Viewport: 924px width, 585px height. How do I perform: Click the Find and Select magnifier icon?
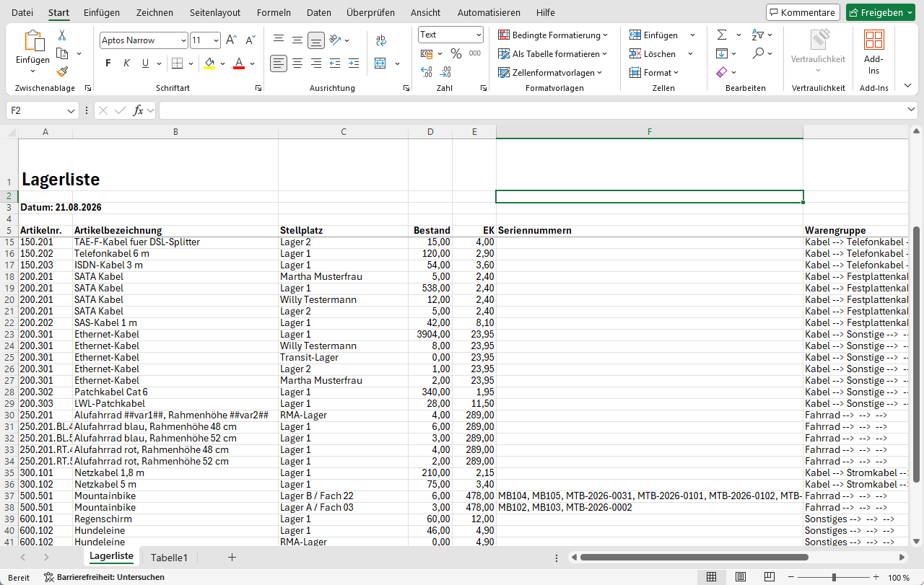coord(757,53)
